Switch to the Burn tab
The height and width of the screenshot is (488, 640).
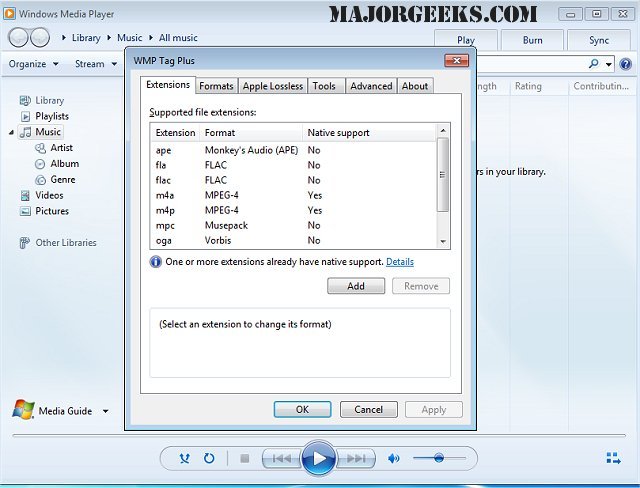click(x=532, y=40)
